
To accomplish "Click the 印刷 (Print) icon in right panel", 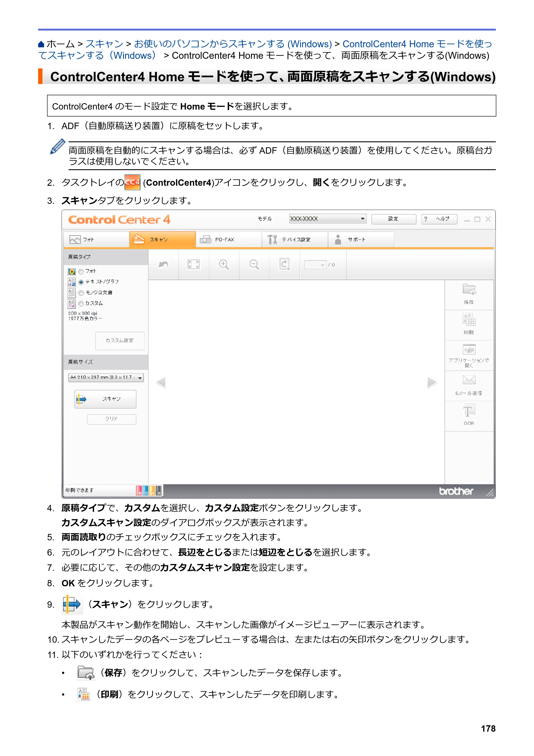I will click(x=469, y=320).
